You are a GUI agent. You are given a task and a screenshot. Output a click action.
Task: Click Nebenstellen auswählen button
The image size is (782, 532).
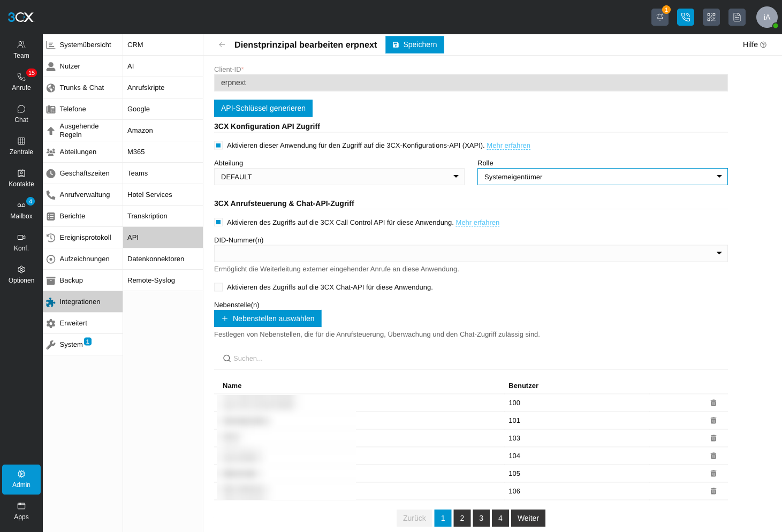point(268,318)
